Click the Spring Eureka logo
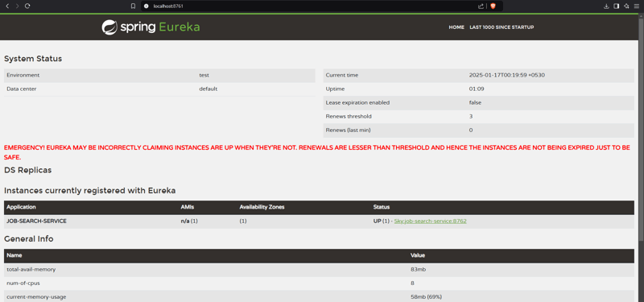644x302 pixels. coord(151,27)
